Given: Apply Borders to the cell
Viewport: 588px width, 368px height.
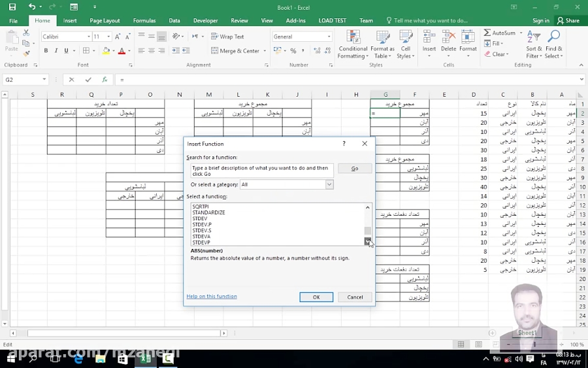Looking at the screenshot, I should click(86, 50).
